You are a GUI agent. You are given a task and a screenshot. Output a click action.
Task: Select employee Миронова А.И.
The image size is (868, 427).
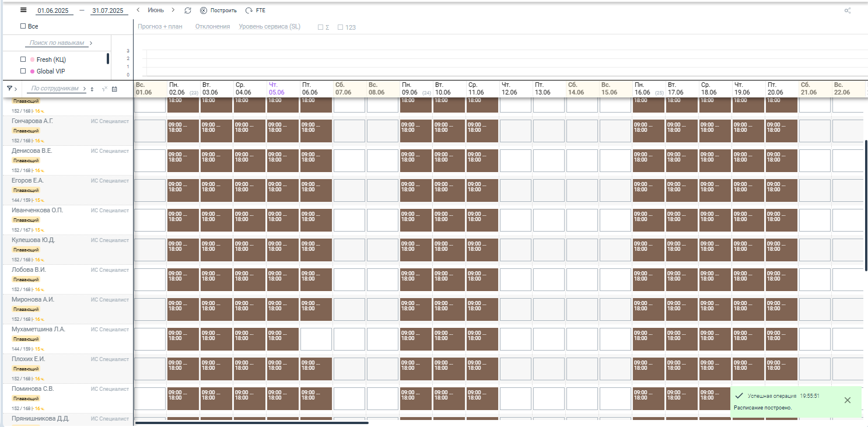click(x=33, y=299)
